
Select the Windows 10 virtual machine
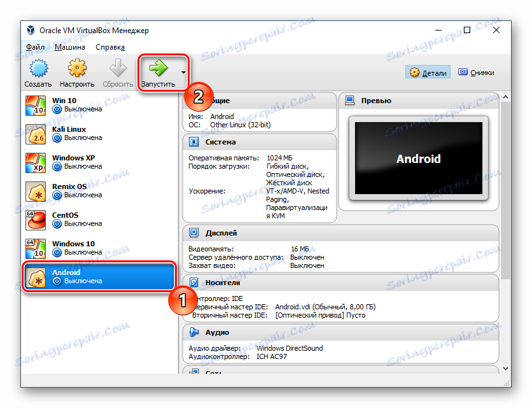pyautogui.click(x=100, y=248)
